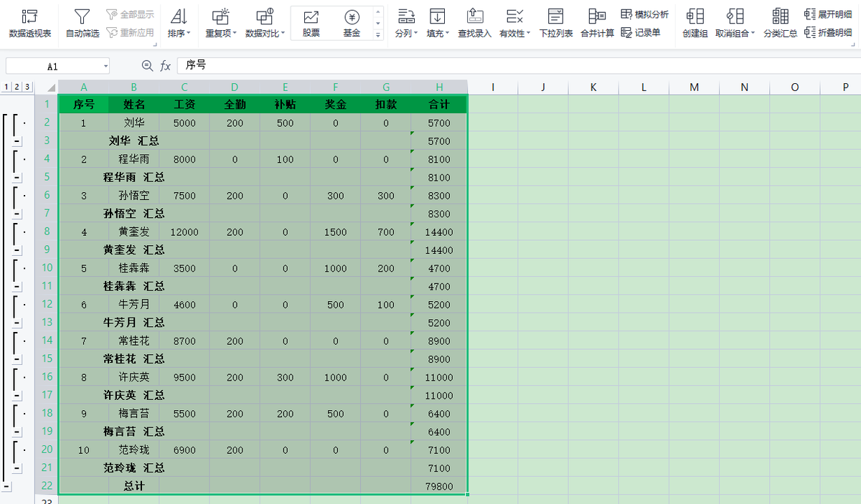The width and height of the screenshot is (861, 504).
Task: Select column H header
Action: pos(439,87)
